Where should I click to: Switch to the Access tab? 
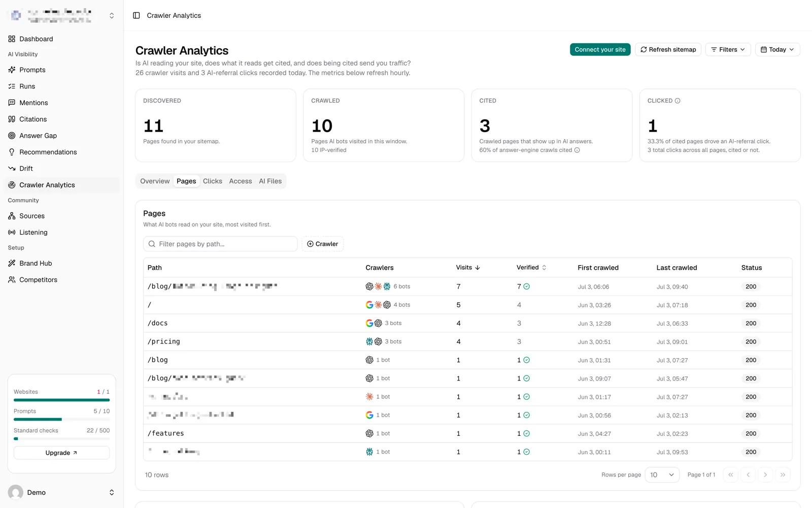(x=241, y=181)
